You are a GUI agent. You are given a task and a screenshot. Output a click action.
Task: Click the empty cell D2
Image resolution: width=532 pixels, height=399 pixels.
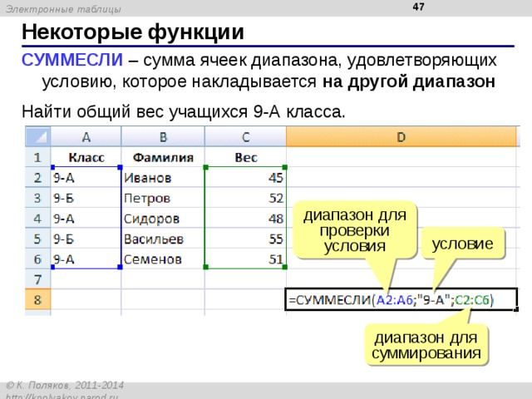coord(401,177)
